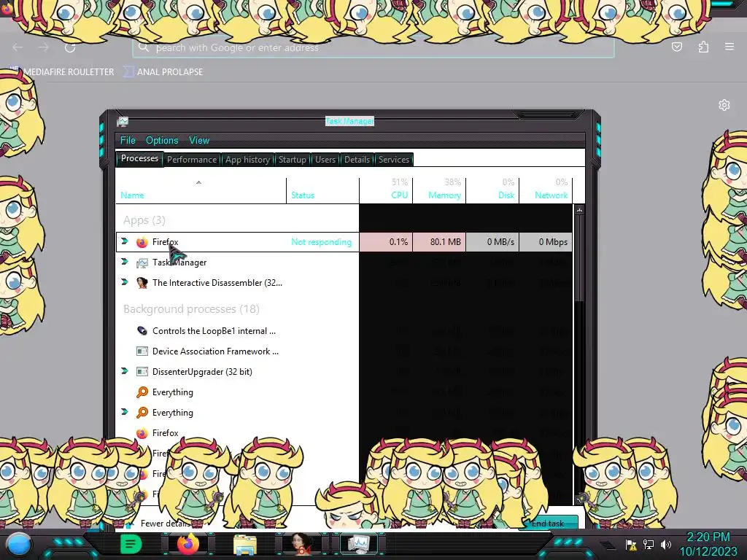
Task: Switch to the App history tab
Action: point(247,160)
